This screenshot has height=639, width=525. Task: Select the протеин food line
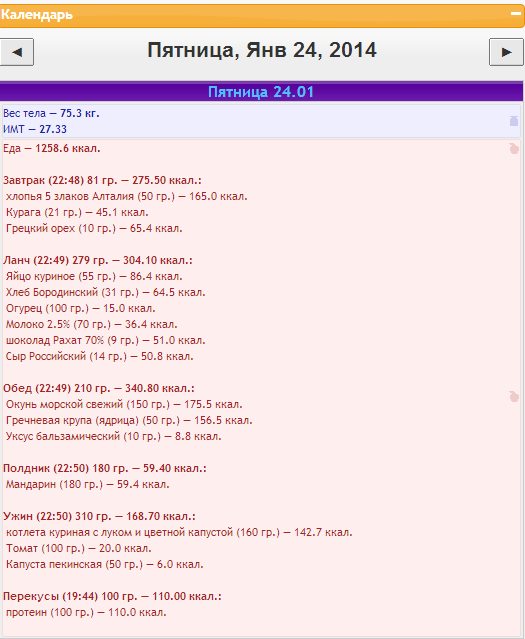pyautogui.click(x=86, y=612)
